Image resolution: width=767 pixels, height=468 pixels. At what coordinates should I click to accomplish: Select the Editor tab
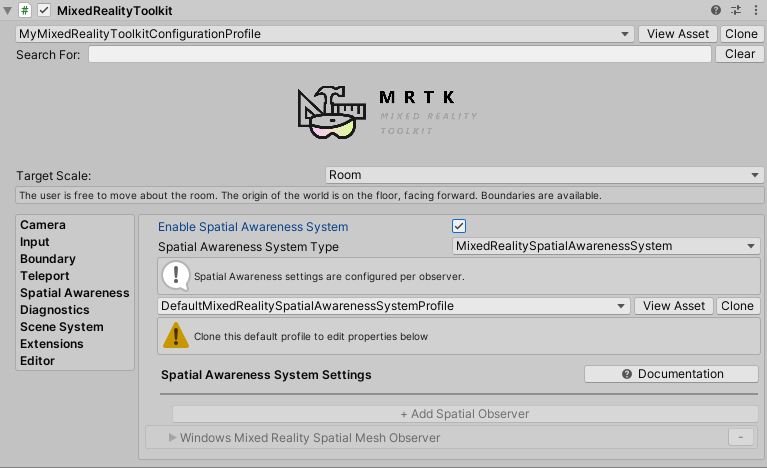pyautogui.click(x=38, y=361)
